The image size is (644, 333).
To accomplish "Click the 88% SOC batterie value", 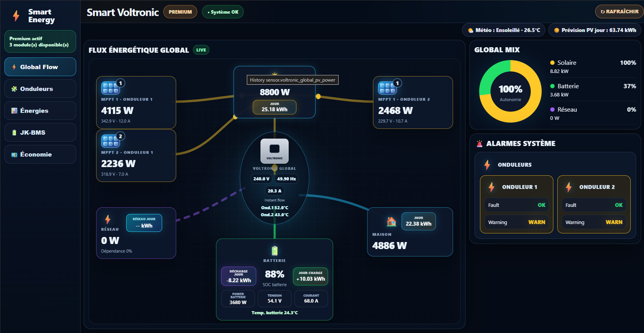I will pyautogui.click(x=275, y=275).
